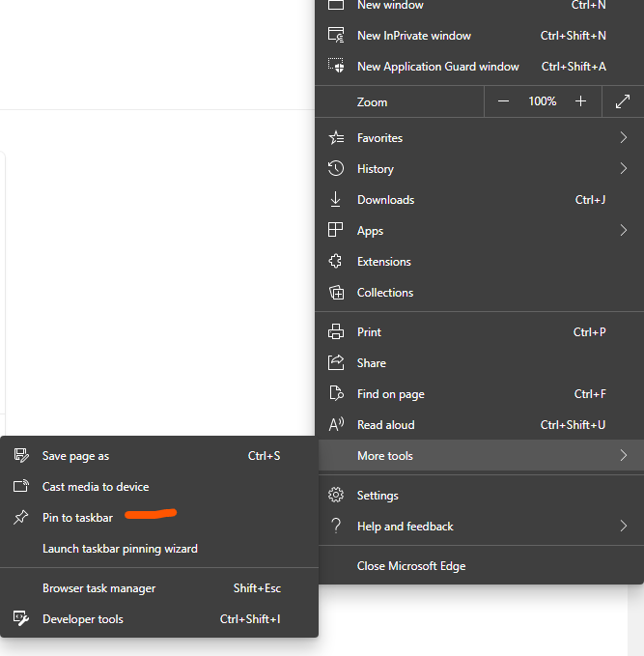Select Pin to taskbar
The image size is (644, 656).
tap(159, 518)
